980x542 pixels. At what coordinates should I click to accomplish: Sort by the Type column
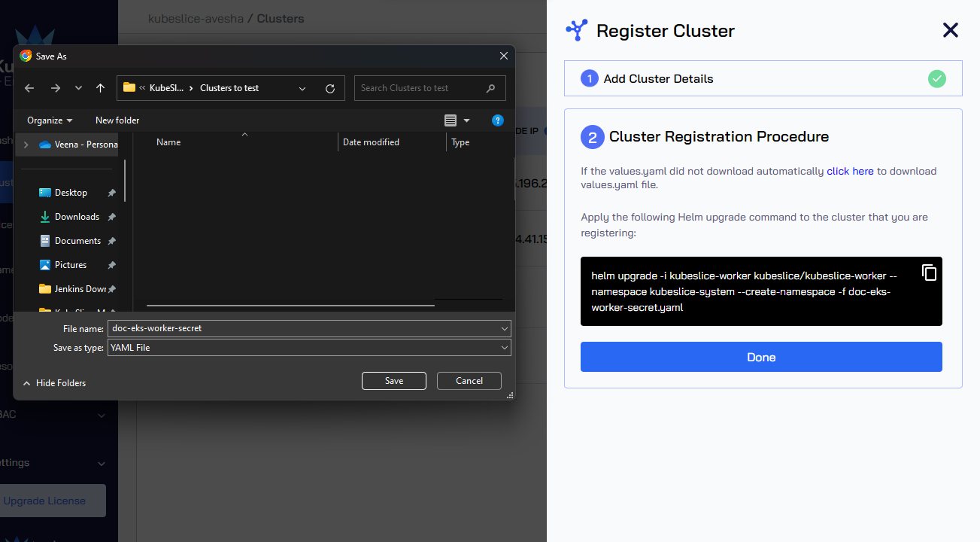tap(460, 142)
